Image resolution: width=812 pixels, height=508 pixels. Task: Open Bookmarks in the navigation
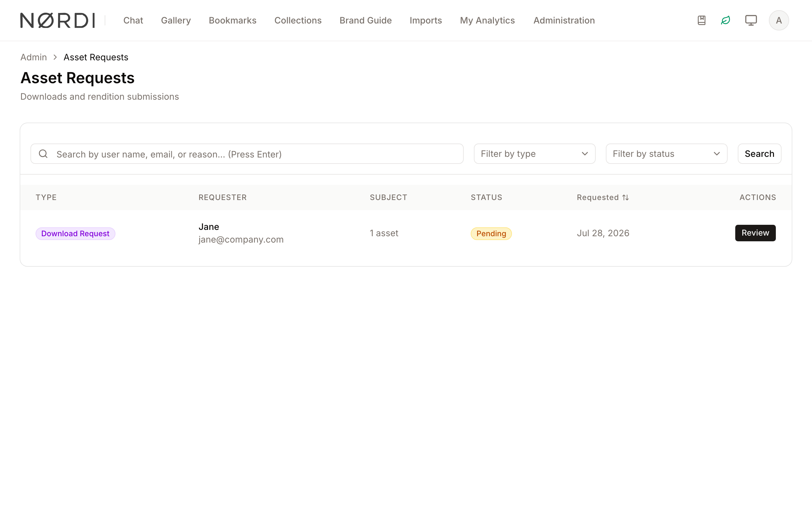pyautogui.click(x=232, y=21)
